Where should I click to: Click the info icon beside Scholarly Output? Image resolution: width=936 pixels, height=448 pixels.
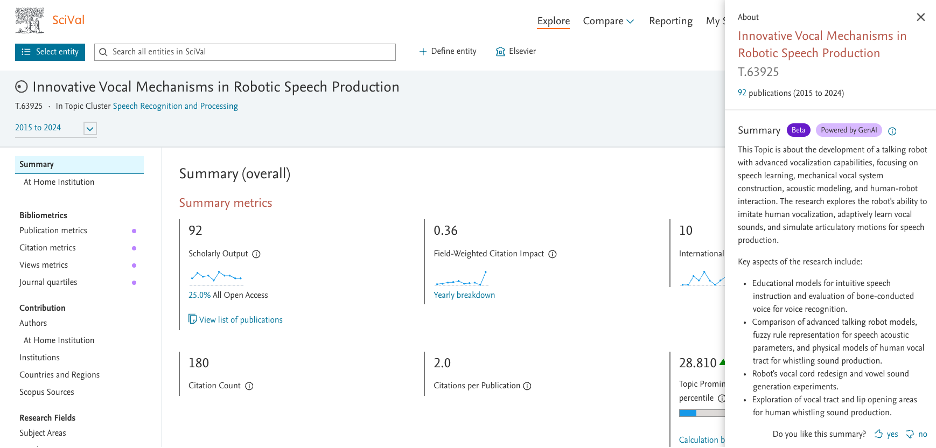pyautogui.click(x=256, y=254)
